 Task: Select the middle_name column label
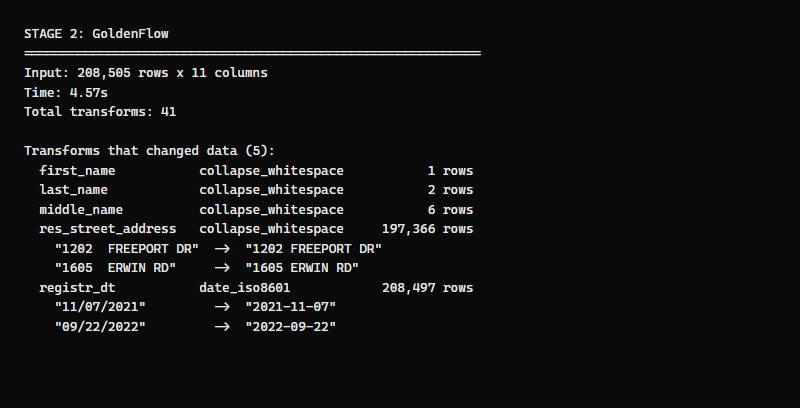pos(81,209)
